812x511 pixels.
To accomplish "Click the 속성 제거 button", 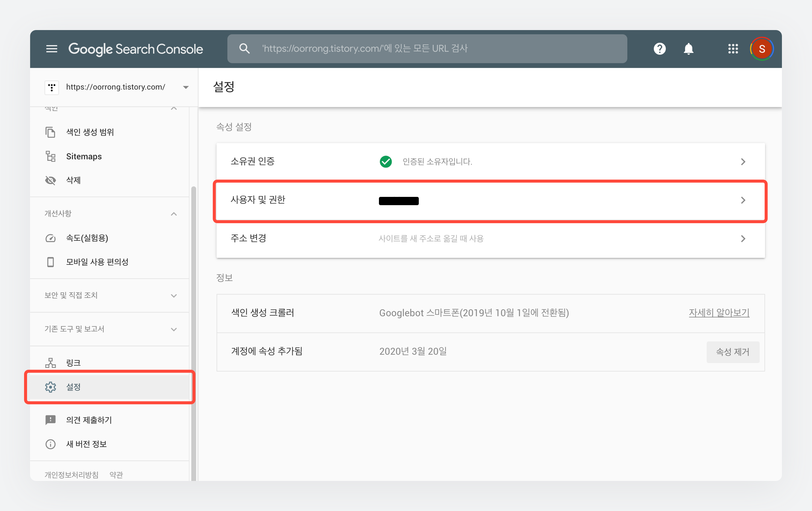I will pyautogui.click(x=733, y=352).
